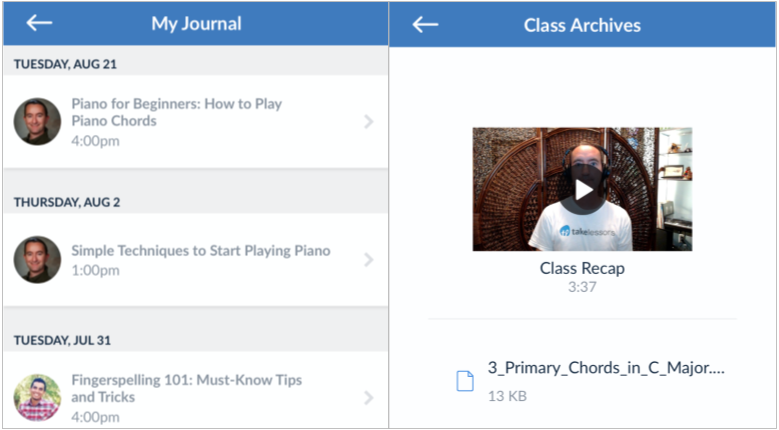Expand Fingerspelling 101 entry chevron

(x=369, y=398)
